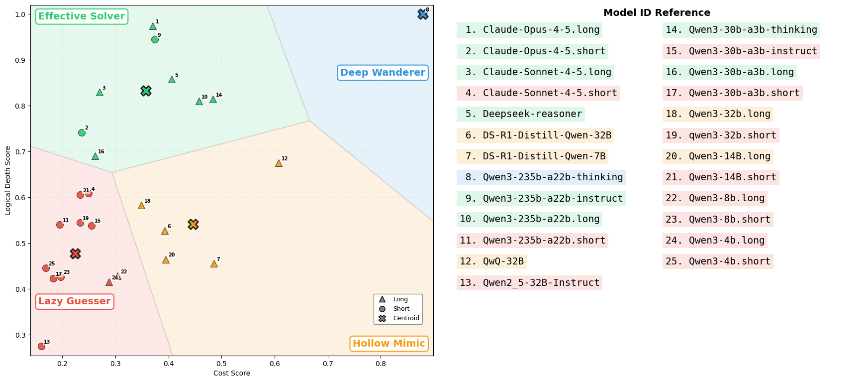Screen dimensions: 868x382
Task: Click reference entry '20. Qwen3-14B.long'
Action: tap(718, 156)
